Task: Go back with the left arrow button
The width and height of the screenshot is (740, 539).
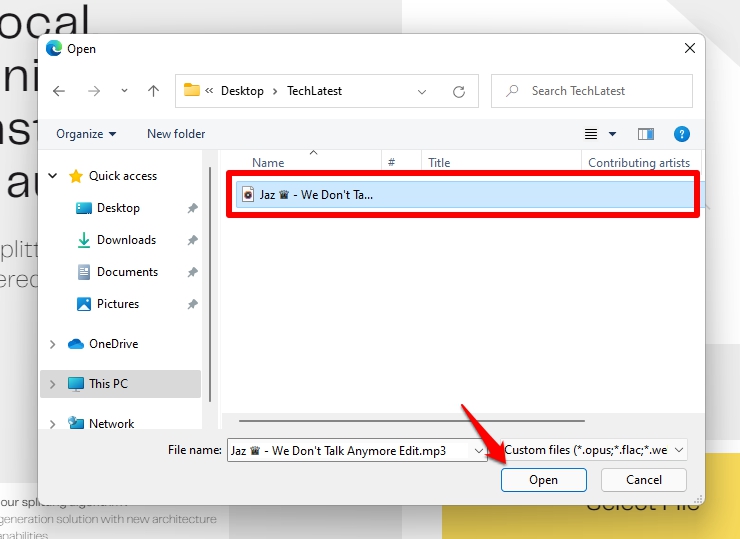Action: click(x=59, y=91)
